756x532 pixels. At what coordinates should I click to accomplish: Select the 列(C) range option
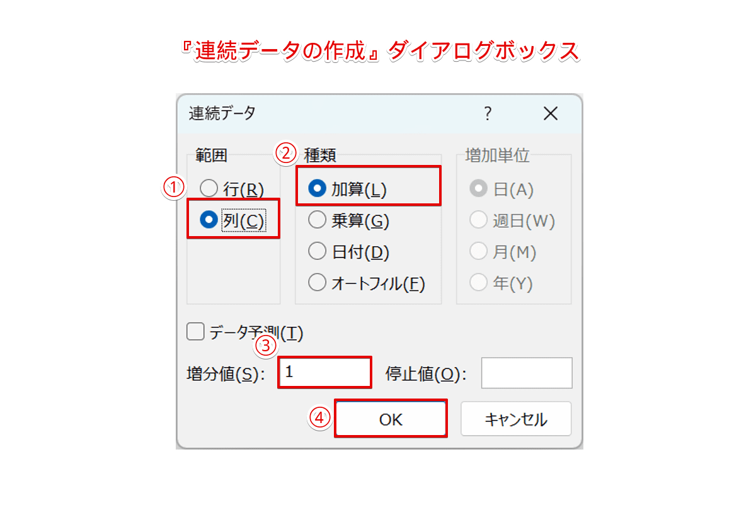[x=209, y=220]
